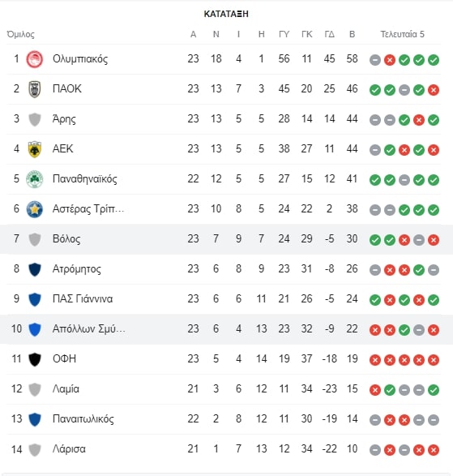Click the Β points column header

(352, 34)
